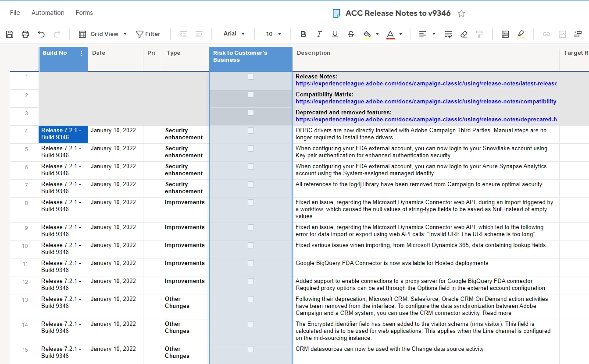Toggle strikethrough formatting
This screenshot has width=589, height=364.
click(x=350, y=34)
